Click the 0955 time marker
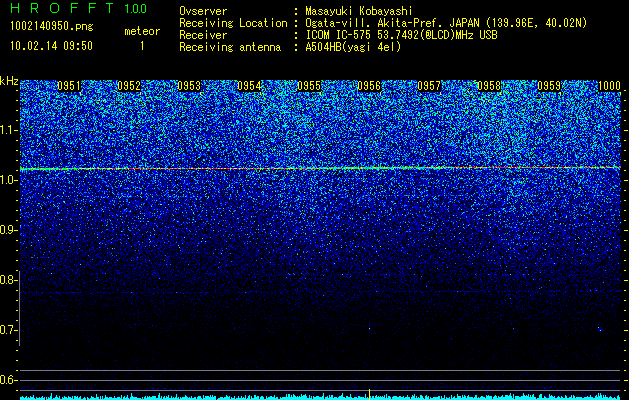This screenshot has height=400, width=629. pos(309,86)
